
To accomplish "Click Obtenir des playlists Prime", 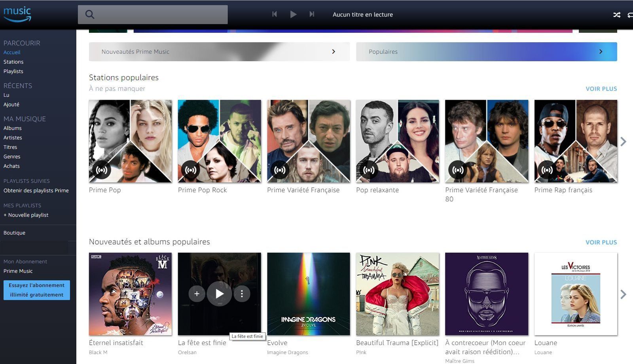I will (36, 190).
